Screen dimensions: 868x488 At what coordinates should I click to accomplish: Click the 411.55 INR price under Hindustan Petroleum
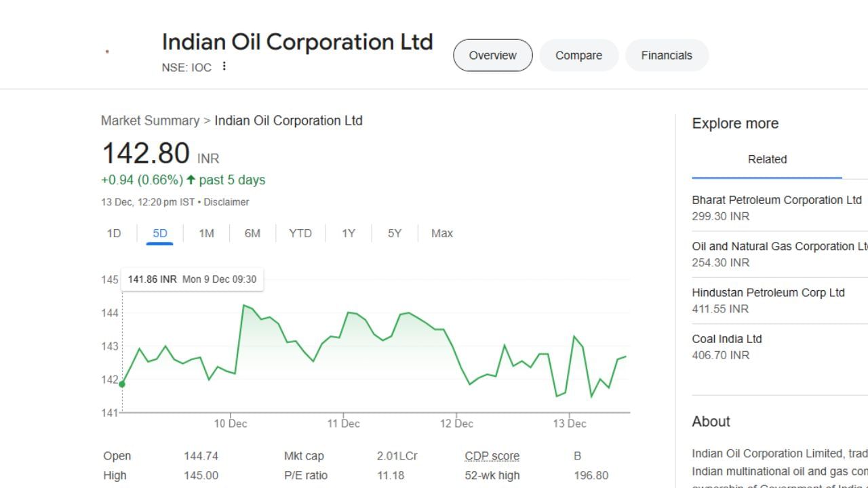(720, 309)
